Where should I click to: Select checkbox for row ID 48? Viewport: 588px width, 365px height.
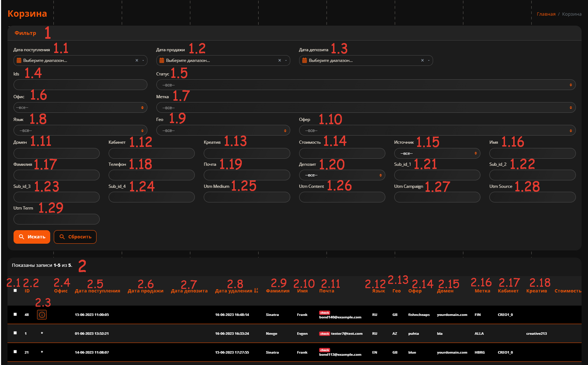(x=15, y=314)
